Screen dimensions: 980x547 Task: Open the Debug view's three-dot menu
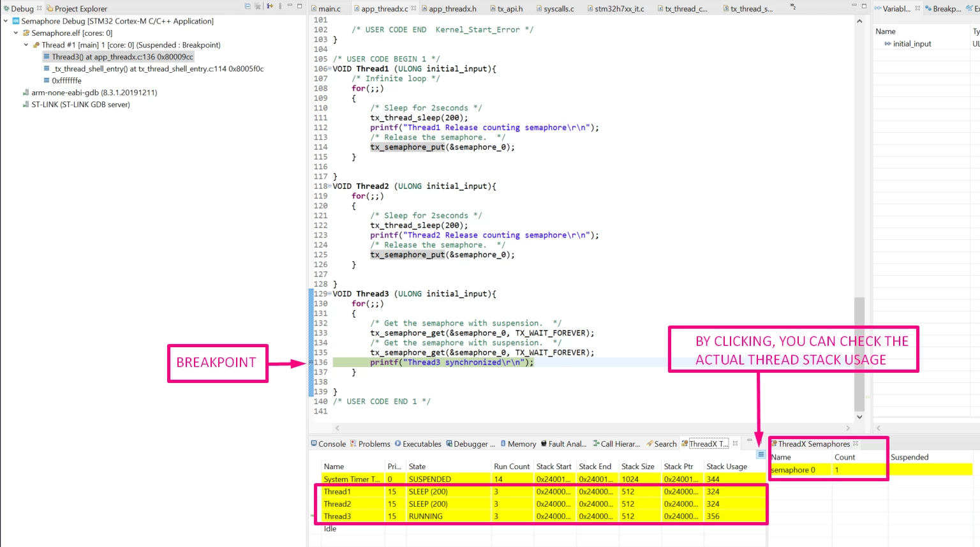click(x=280, y=6)
